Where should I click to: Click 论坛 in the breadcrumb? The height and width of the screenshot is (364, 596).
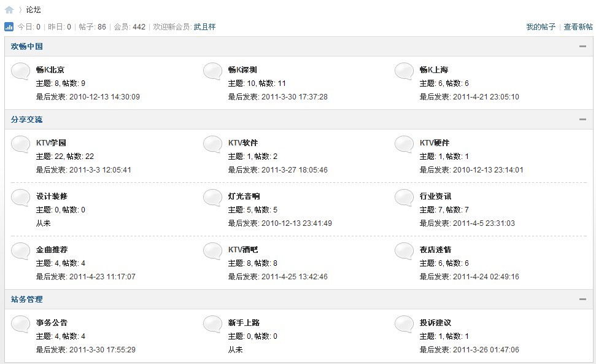(33, 10)
